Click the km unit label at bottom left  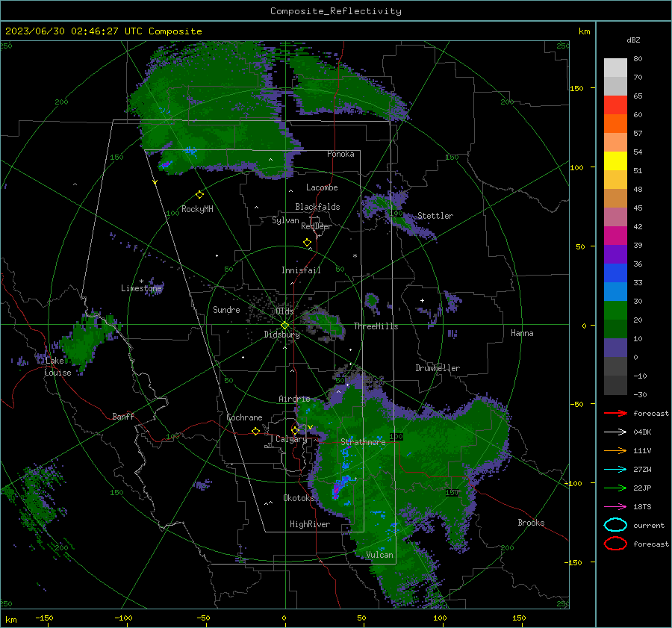[x=11, y=620]
